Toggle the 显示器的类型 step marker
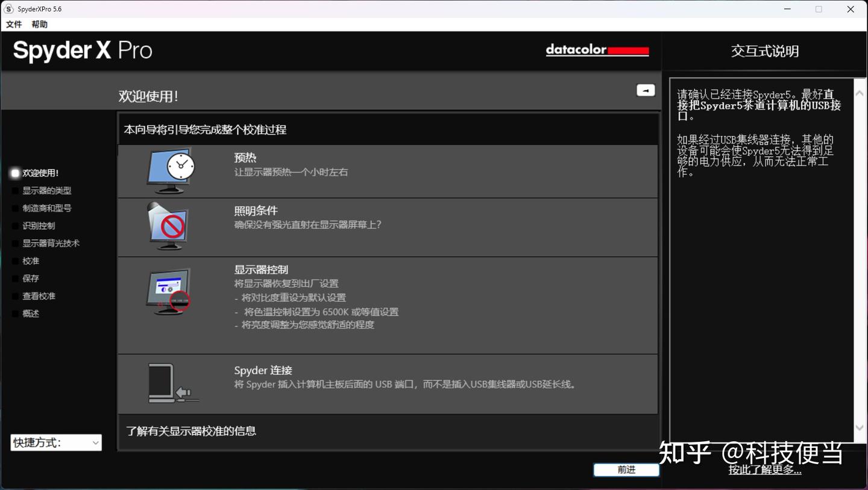 [14, 190]
